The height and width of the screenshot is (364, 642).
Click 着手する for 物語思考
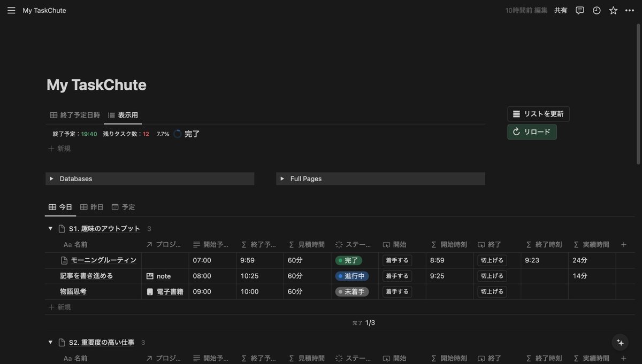[x=397, y=292]
